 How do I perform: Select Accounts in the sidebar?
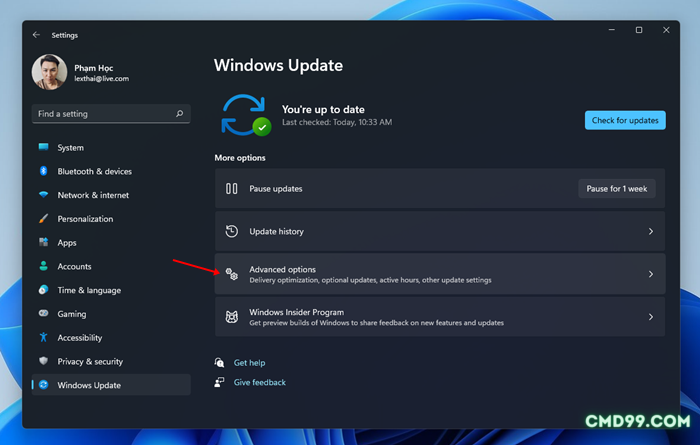tap(111, 266)
